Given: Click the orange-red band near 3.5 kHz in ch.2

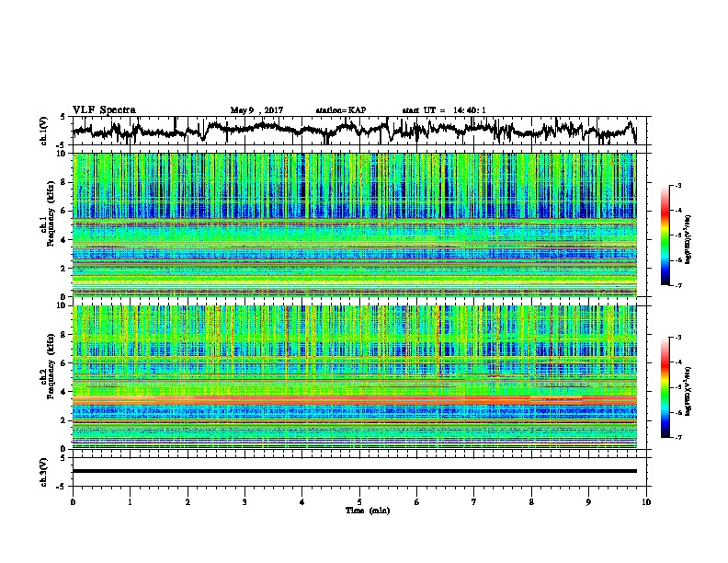Looking at the screenshot, I should click(354, 400).
